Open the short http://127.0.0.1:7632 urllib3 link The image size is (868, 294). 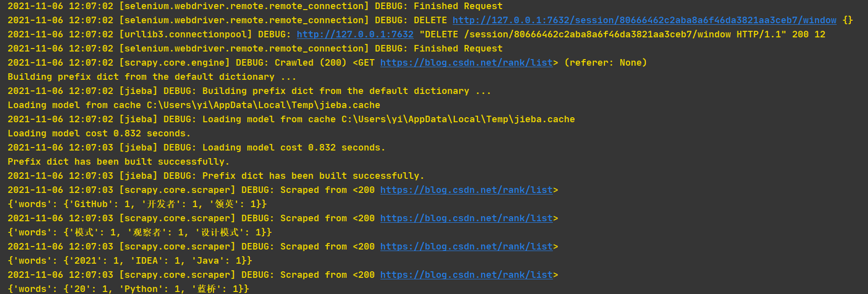(x=355, y=34)
